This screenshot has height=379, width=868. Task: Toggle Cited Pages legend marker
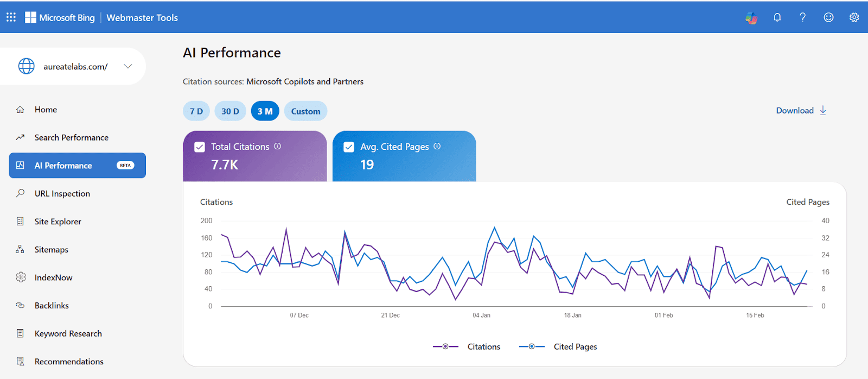[532, 346]
